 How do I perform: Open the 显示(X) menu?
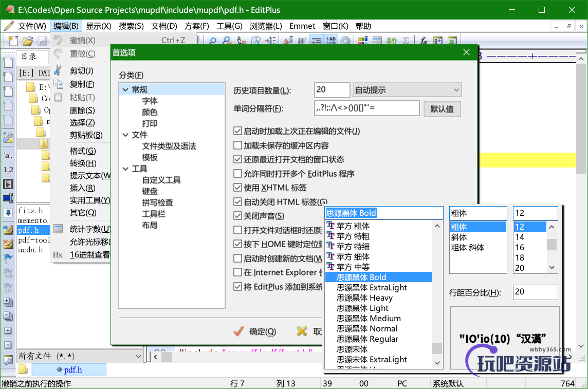[99, 26]
